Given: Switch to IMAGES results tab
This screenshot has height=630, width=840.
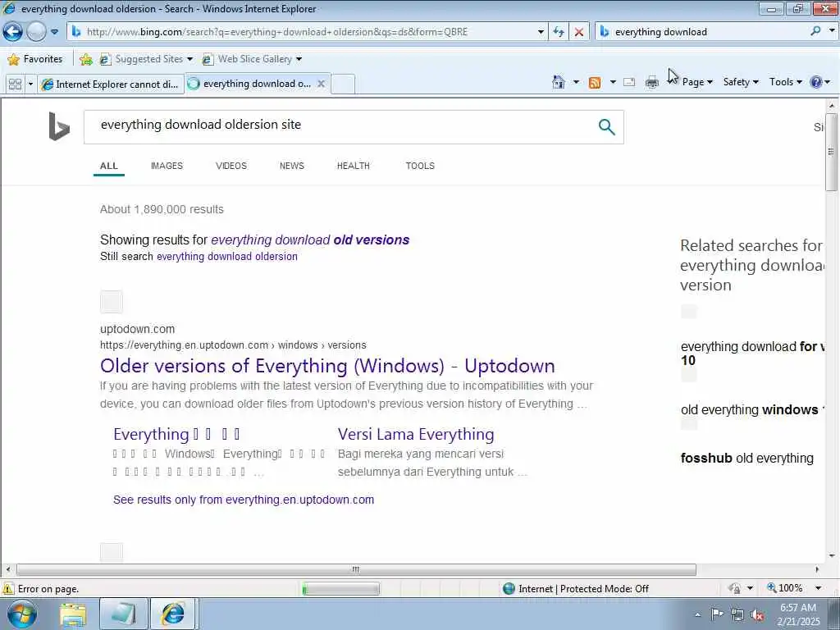Looking at the screenshot, I should (x=167, y=166).
